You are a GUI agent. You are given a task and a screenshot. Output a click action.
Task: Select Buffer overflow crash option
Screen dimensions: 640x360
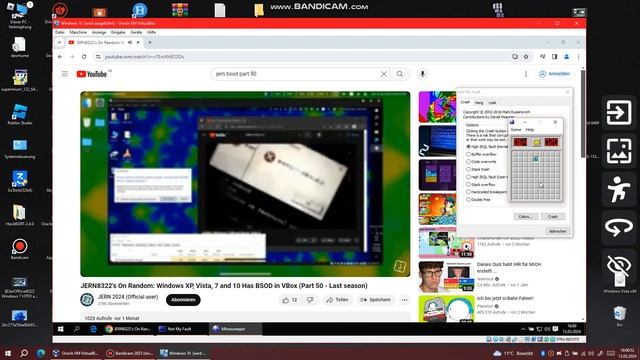469,154
